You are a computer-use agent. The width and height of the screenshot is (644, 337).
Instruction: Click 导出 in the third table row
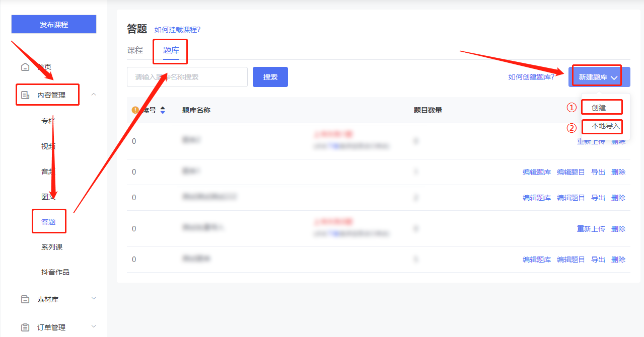pyautogui.click(x=598, y=198)
